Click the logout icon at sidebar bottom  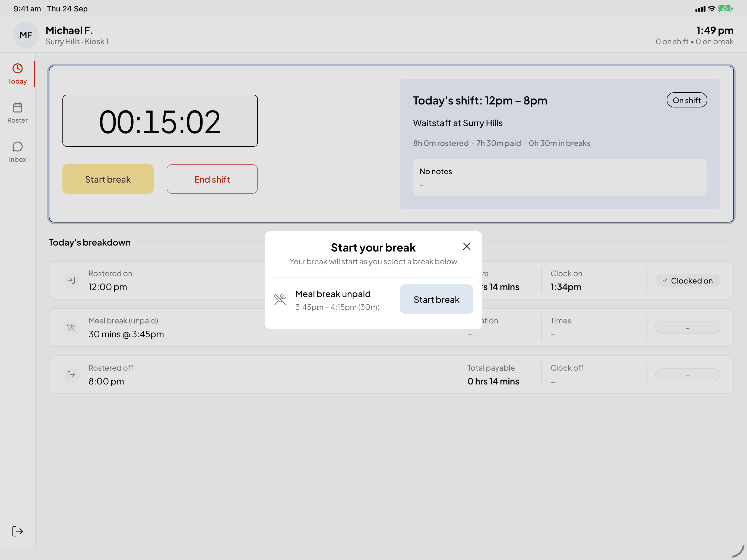pyautogui.click(x=18, y=531)
